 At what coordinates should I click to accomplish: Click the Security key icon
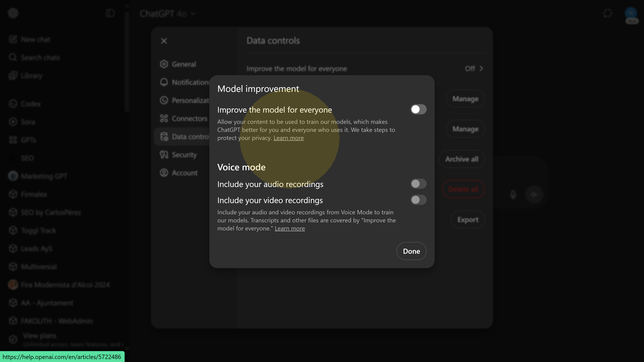(x=164, y=155)
